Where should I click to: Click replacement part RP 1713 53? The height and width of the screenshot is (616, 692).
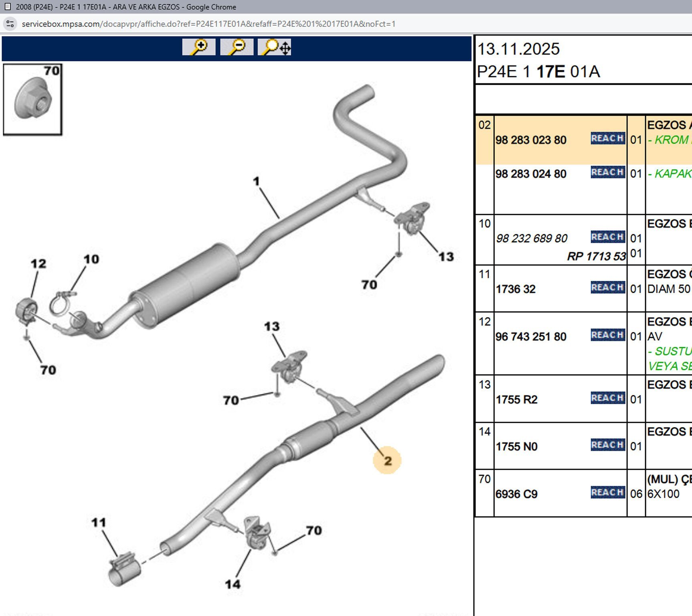click(x=596, y=256)
